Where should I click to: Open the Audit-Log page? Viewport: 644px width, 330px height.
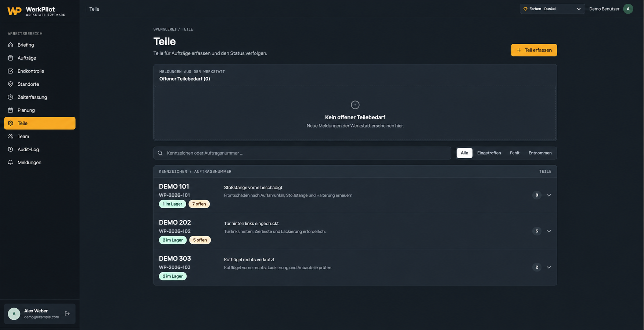[40, 149]
